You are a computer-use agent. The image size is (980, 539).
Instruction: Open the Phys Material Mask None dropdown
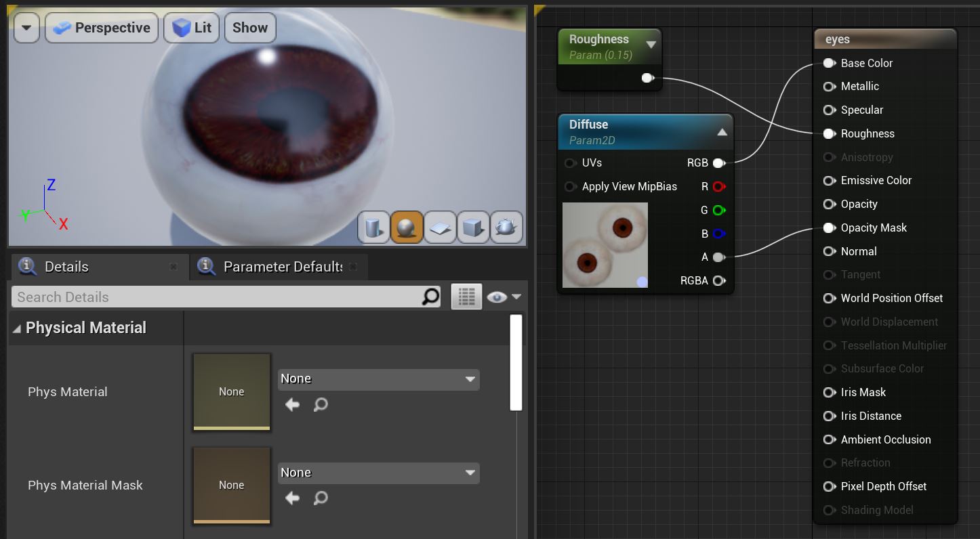378,473
